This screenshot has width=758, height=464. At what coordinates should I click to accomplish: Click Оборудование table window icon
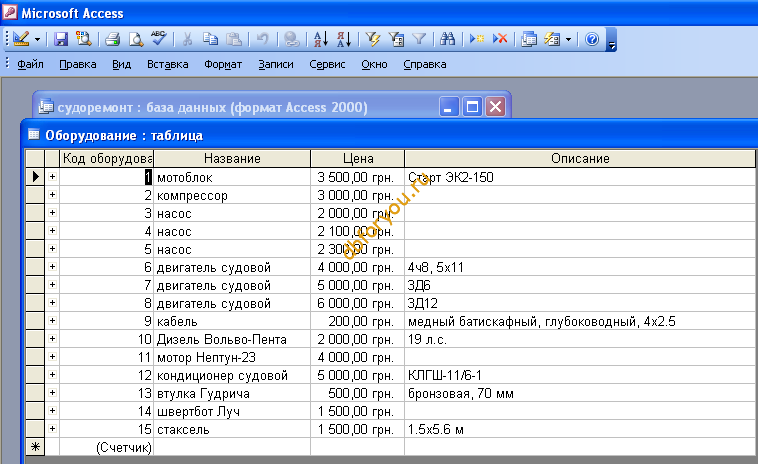[33, 135]
